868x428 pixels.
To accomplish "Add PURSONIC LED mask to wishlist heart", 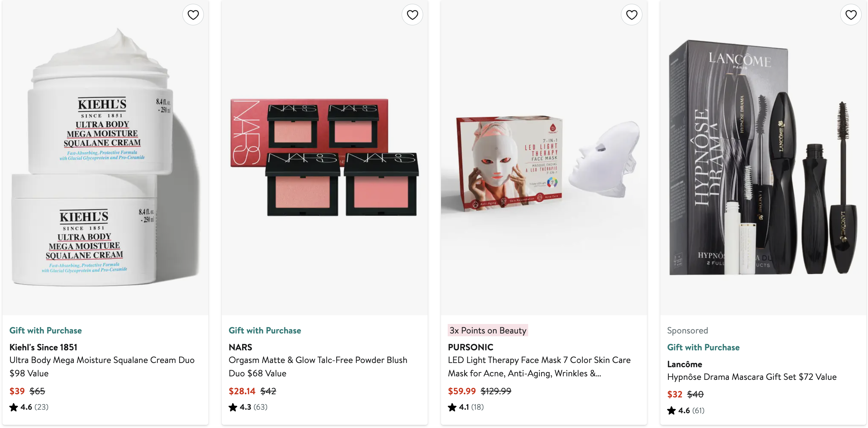I will 631,15.
